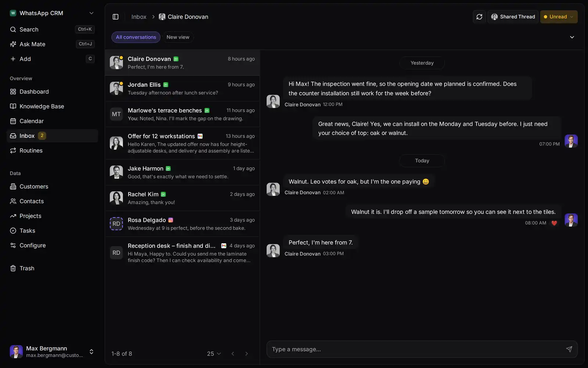Open Tasks page

coord(52,231)
